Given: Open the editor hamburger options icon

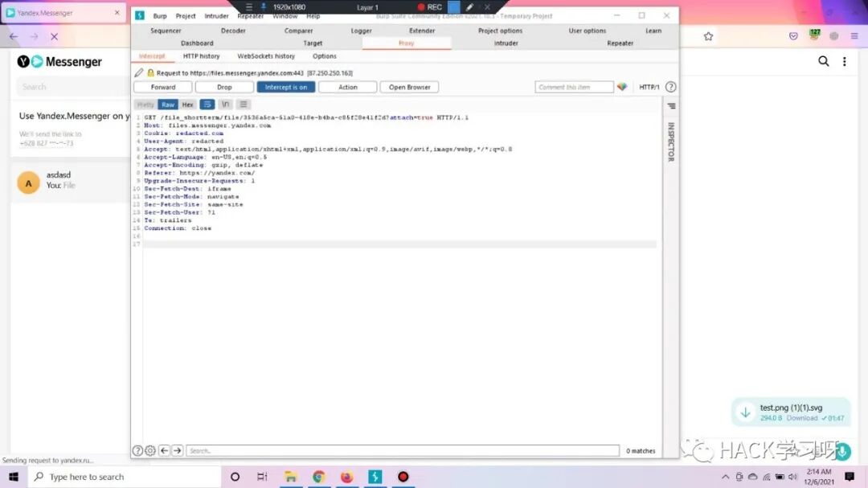Looking at the screenshot, I should pyautogui.click(x=244, y=105).
